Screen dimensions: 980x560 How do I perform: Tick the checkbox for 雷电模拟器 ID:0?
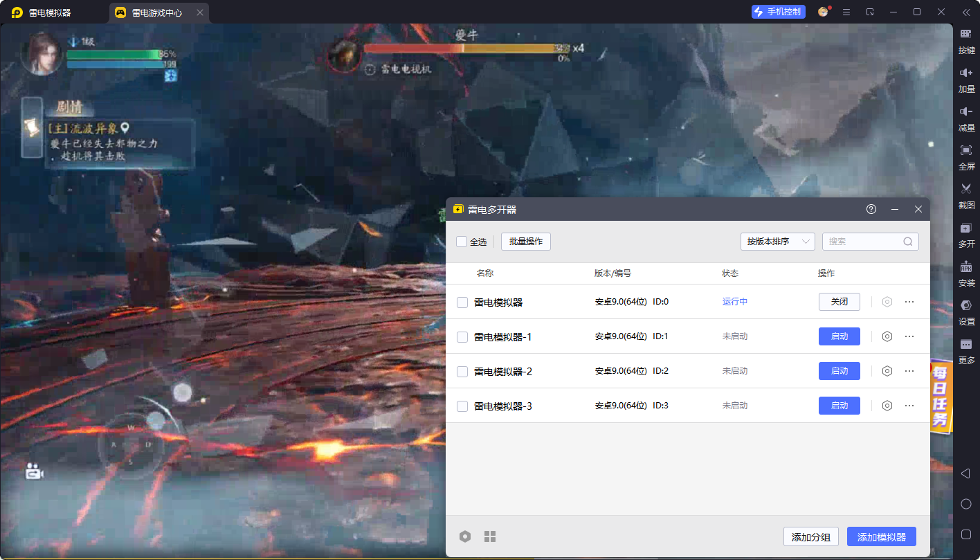[462, 302]
